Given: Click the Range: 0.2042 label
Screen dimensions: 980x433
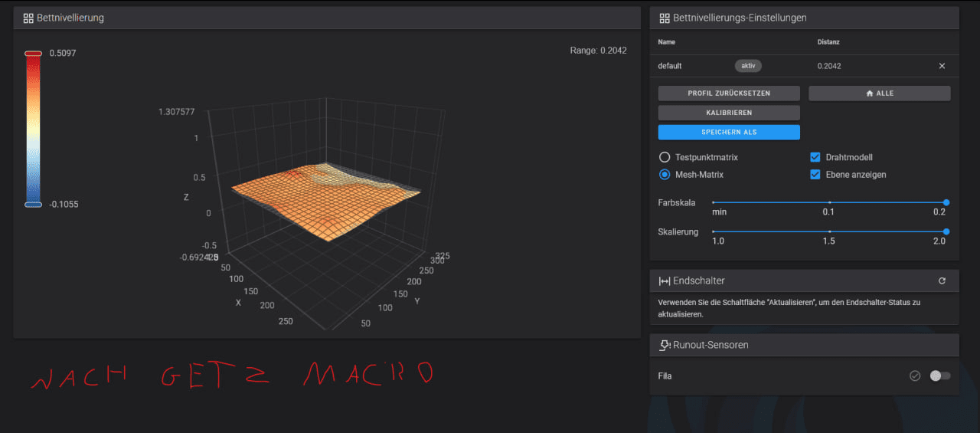Looking at the screenshot, I should coord(598,51).
